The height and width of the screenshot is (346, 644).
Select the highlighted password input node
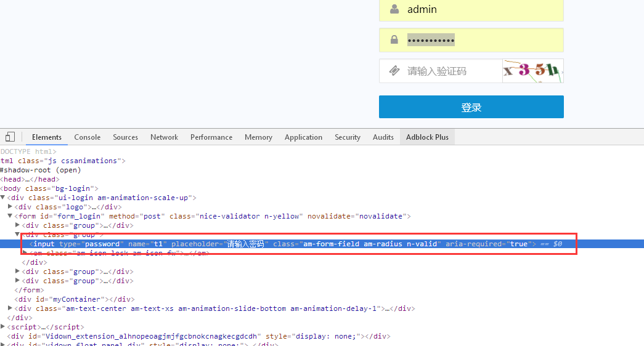point(322,244)
